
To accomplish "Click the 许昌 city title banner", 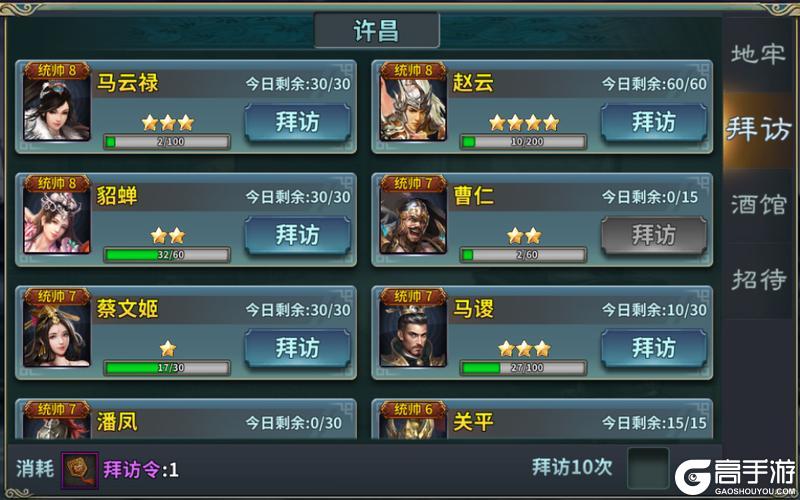I will 377,31.
